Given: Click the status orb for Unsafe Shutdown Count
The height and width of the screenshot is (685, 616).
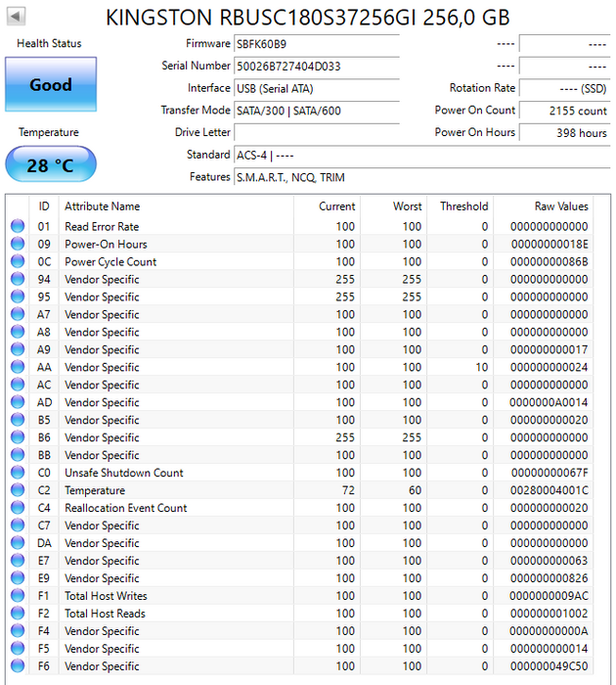Looking at the screenshot, I should 18,474.
